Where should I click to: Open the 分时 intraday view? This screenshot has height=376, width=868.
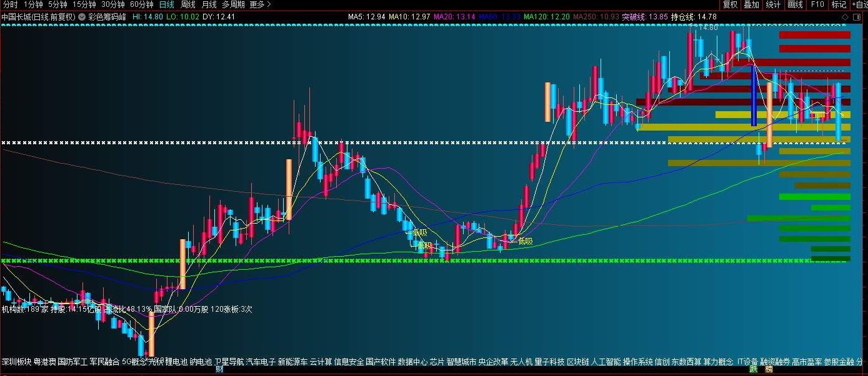(11, 4)
